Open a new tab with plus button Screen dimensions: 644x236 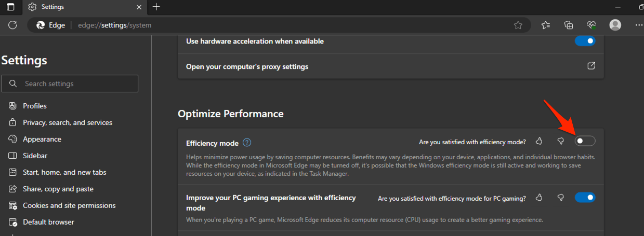(x=156, y=7)
